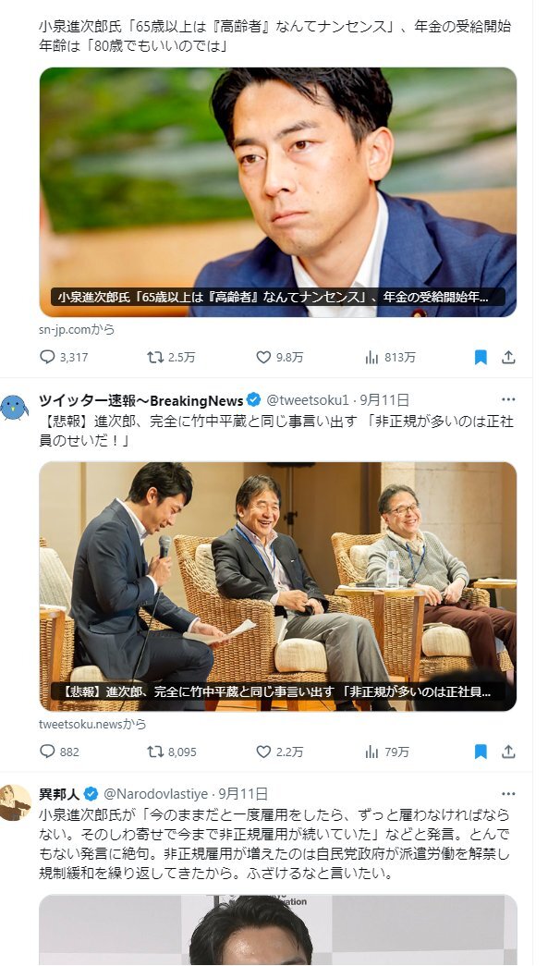This screenshot has width=560, height=966.
Task: Open ツイッター速報～BreakingNews profile name
Action: click(141, 400)
